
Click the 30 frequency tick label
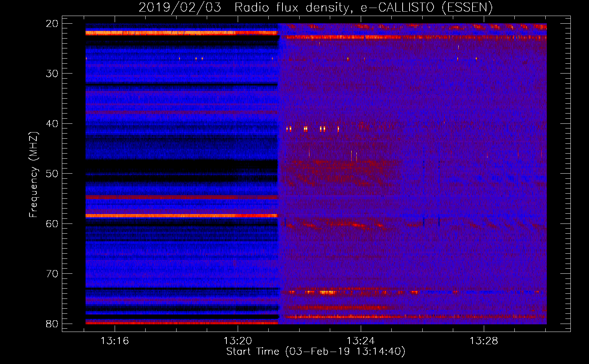click(52, 74)
